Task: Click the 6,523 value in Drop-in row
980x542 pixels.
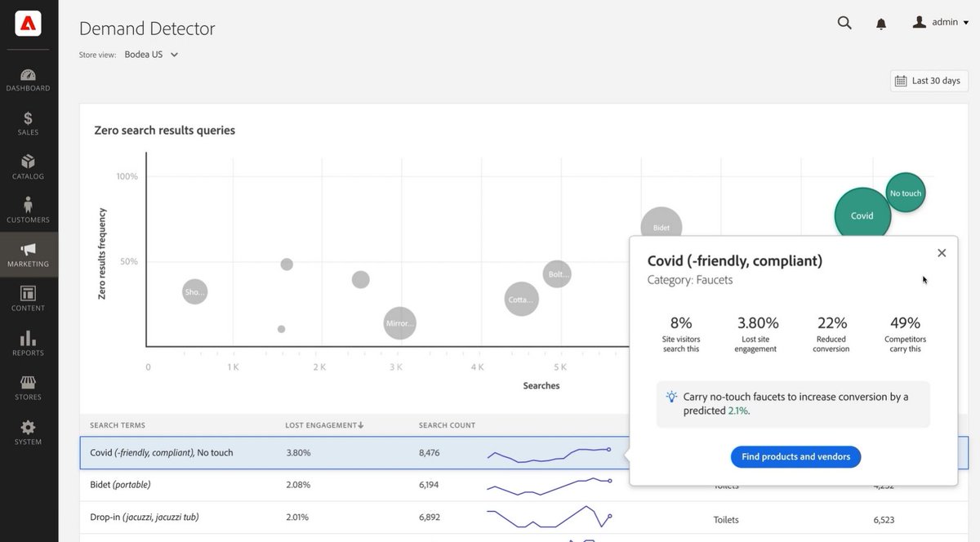Action: tap(884, 519)
